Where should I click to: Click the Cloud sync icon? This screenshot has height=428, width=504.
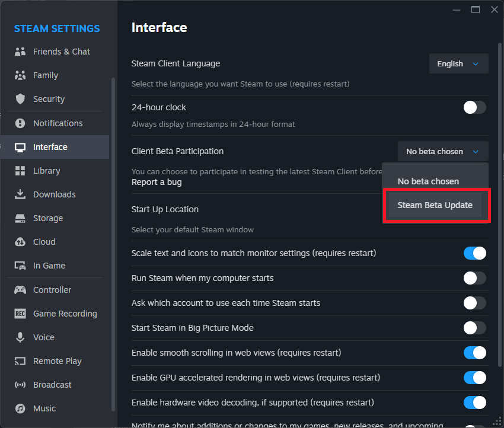(x=20, y=242)
